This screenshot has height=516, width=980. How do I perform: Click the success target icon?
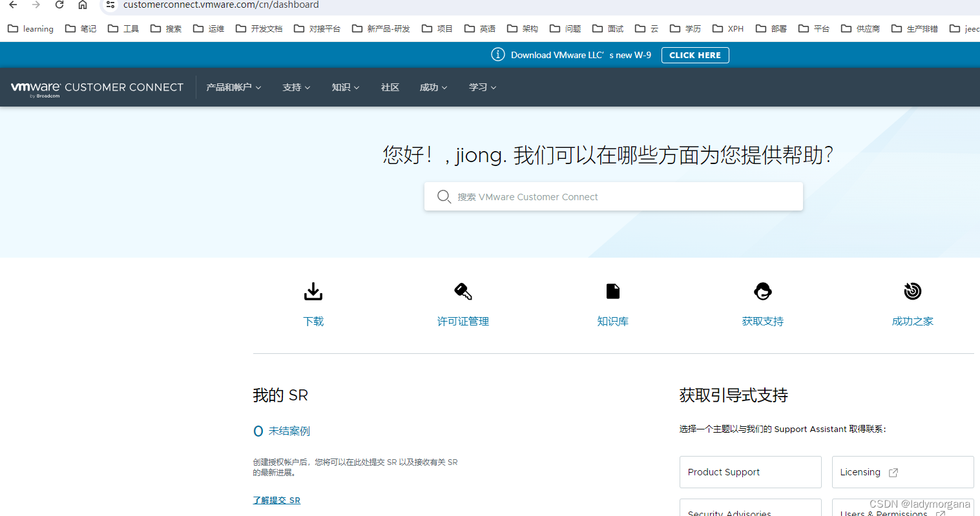pos(913,291)
